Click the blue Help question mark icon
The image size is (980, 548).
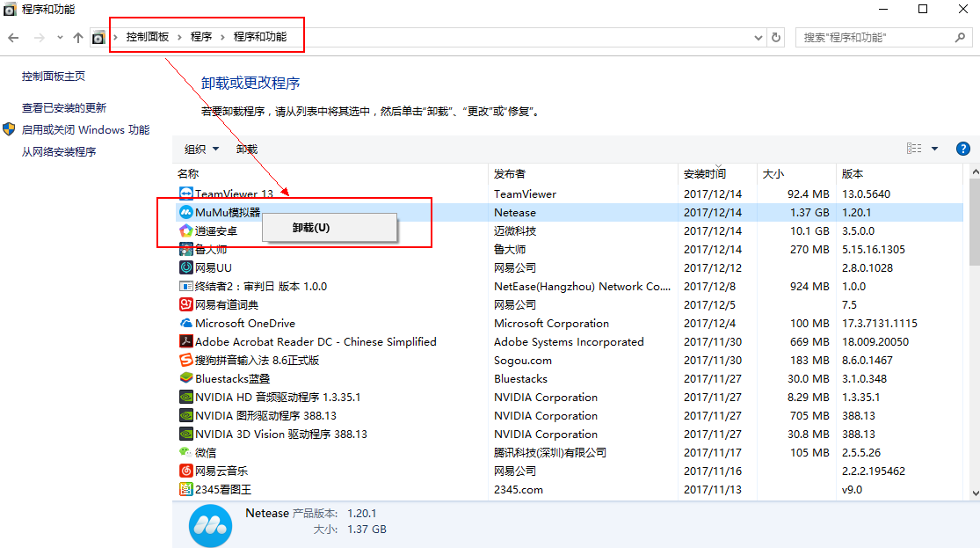tap(962, 148)
